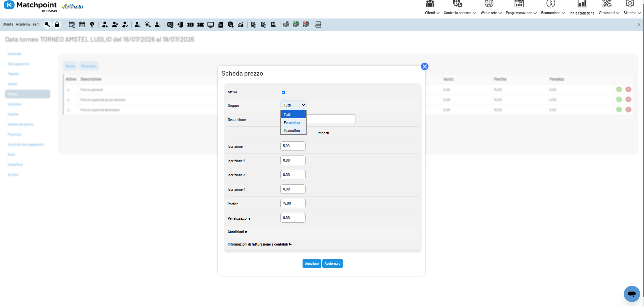Viewport: 644px width, 306px height.
Task: Toggle the Attivo checkbox in Scheda prezzo
Action: [x=283, y=92]
